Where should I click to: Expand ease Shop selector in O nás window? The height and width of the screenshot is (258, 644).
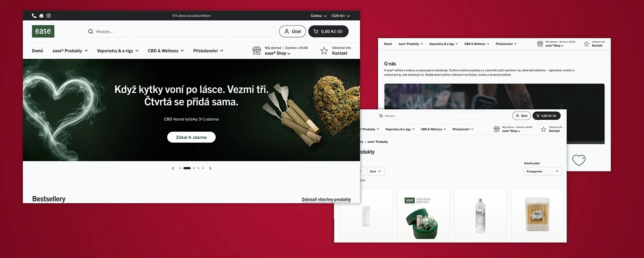pyautogui.click(x=554, y=46)
